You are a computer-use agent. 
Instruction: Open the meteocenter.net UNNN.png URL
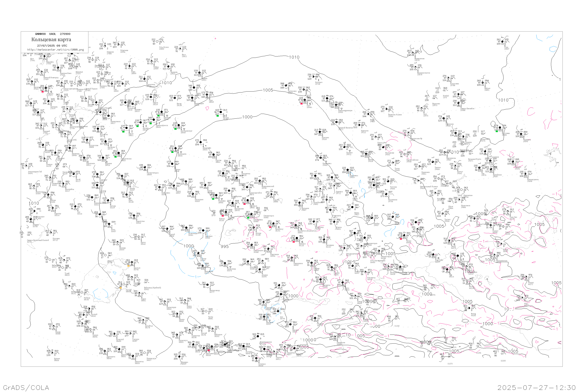pyautogui.click(x=55, y=50)
